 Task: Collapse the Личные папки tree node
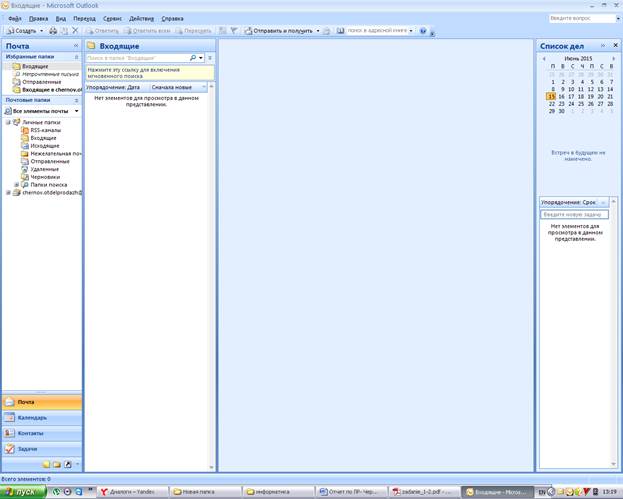pyautogui.click(x=8, y=122)
